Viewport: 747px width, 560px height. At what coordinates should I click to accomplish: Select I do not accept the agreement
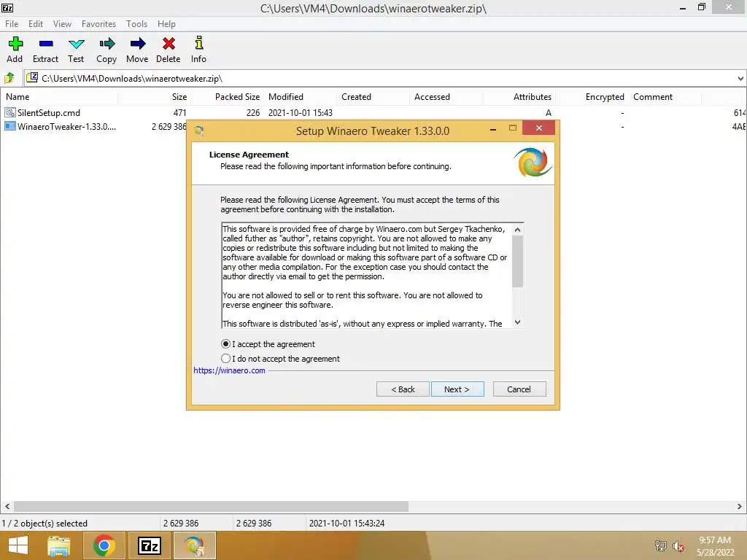coord(226,359)
